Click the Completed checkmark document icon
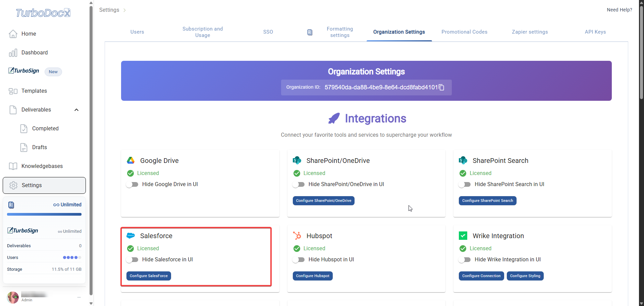644x306 pixels. [x=24, y=129]
